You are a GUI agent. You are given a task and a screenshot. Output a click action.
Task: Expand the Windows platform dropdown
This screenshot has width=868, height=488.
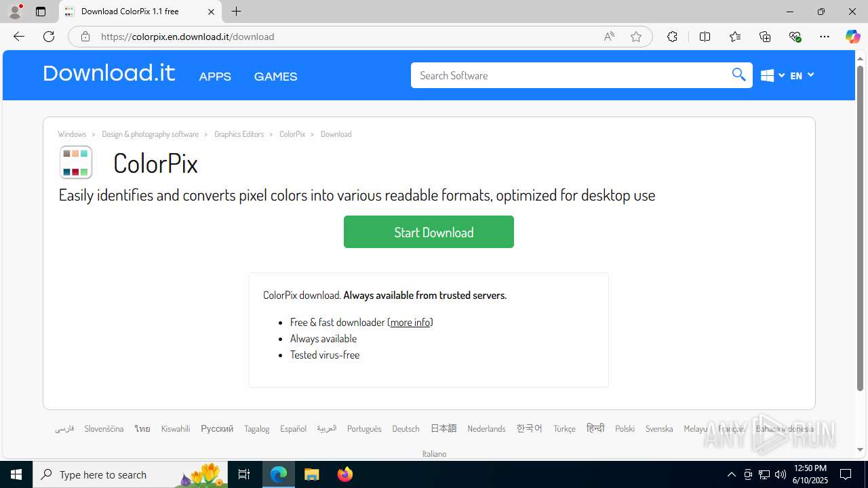click(772, 75)
